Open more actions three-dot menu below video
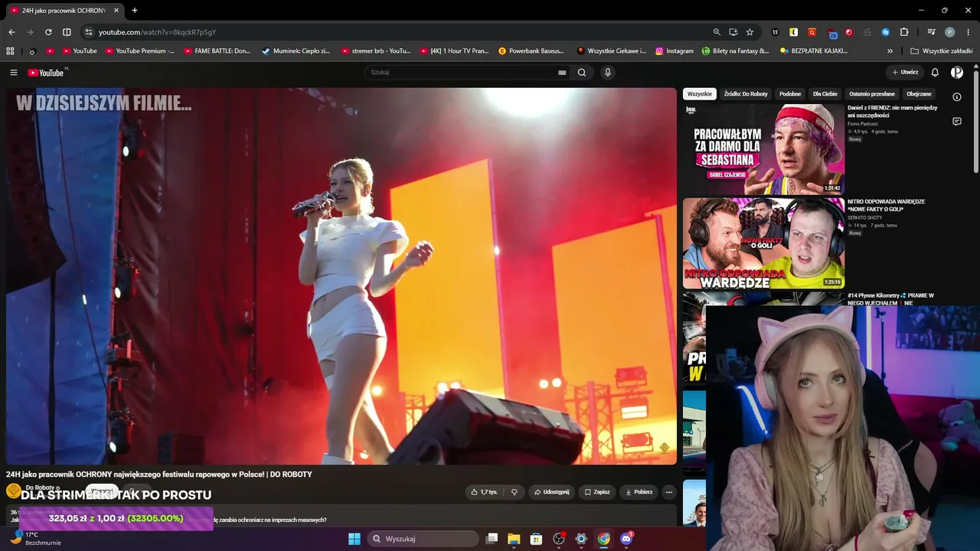This screenshot has width=980, height=551. click(669, 492)
